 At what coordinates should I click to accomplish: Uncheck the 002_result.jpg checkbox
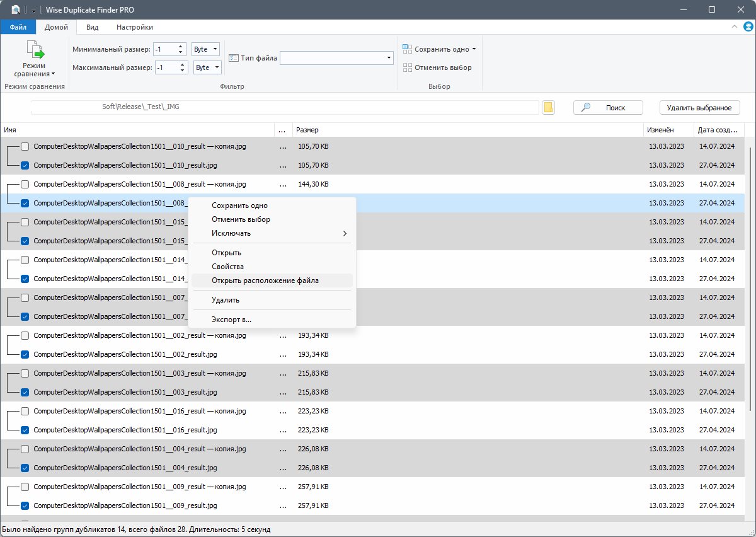[25, 354]
